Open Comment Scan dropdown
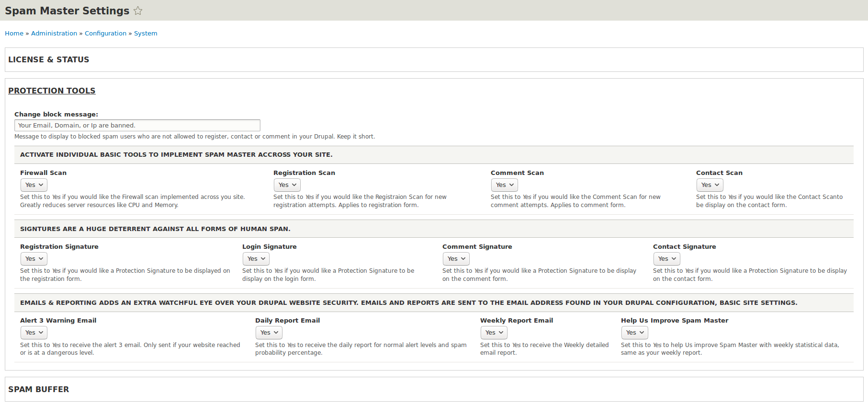 click(505, 185)
